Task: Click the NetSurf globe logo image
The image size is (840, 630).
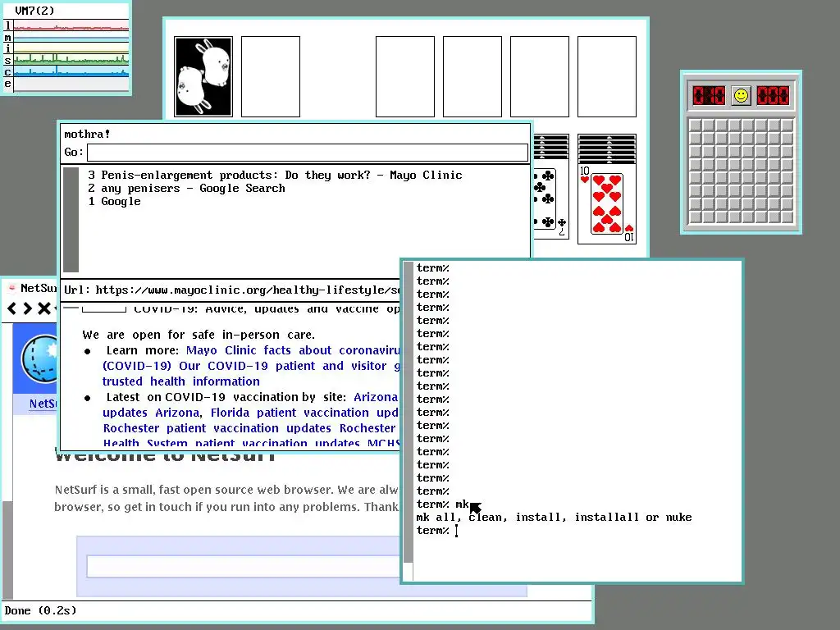Action: tap(39, 359)
